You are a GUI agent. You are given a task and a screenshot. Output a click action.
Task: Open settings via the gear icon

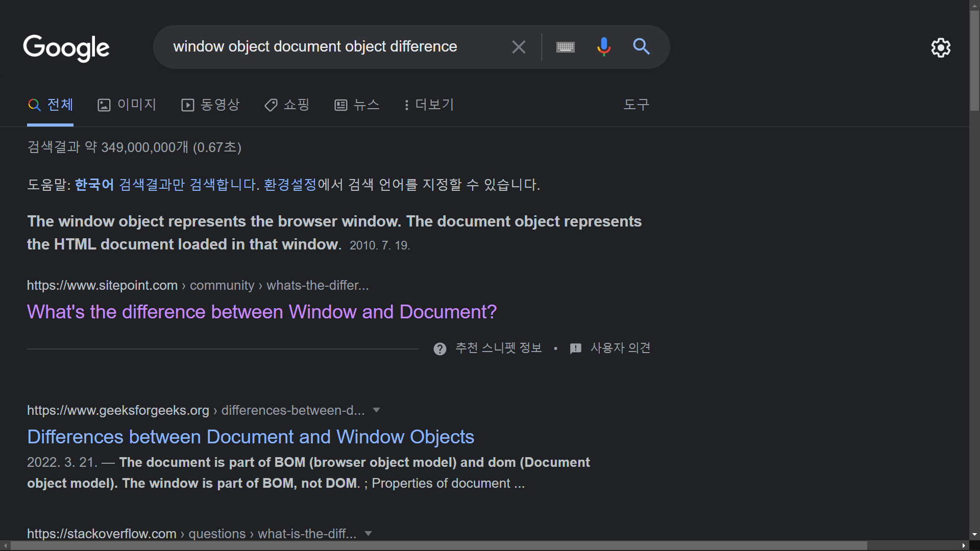[x=941, y=47]
